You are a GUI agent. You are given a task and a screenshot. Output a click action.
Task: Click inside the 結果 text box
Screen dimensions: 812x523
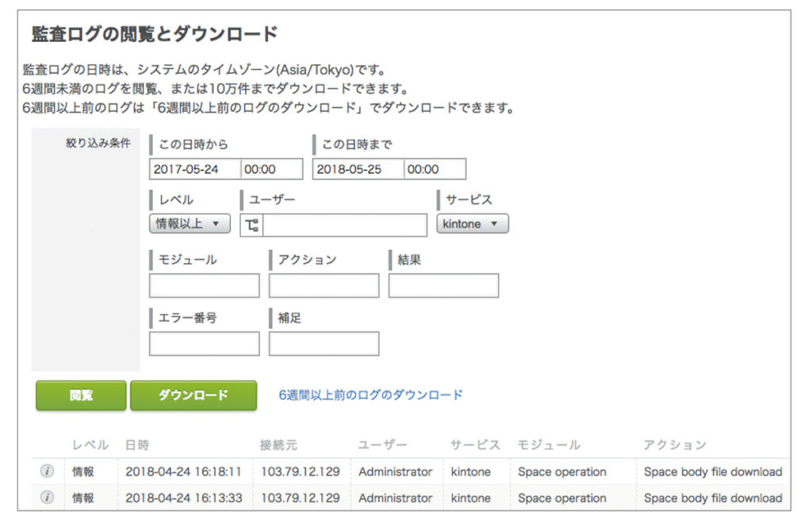click(x=444, y=285)
